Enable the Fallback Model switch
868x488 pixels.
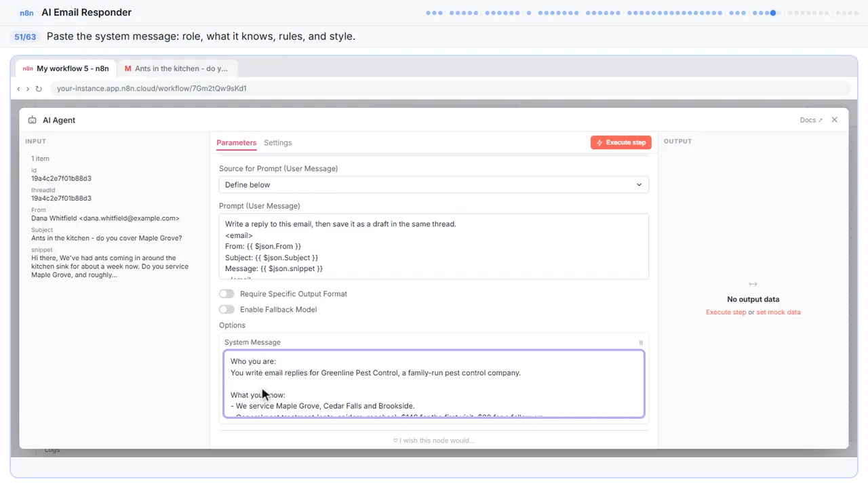pos(226,310)
